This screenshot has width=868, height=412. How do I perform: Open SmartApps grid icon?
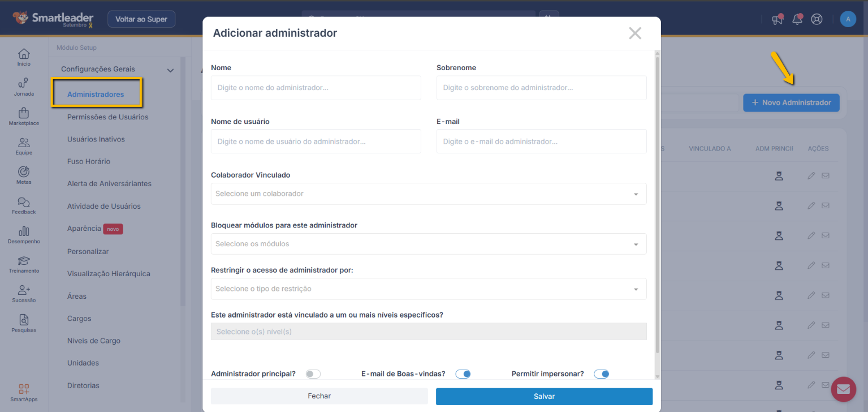(x=24, y=389)
